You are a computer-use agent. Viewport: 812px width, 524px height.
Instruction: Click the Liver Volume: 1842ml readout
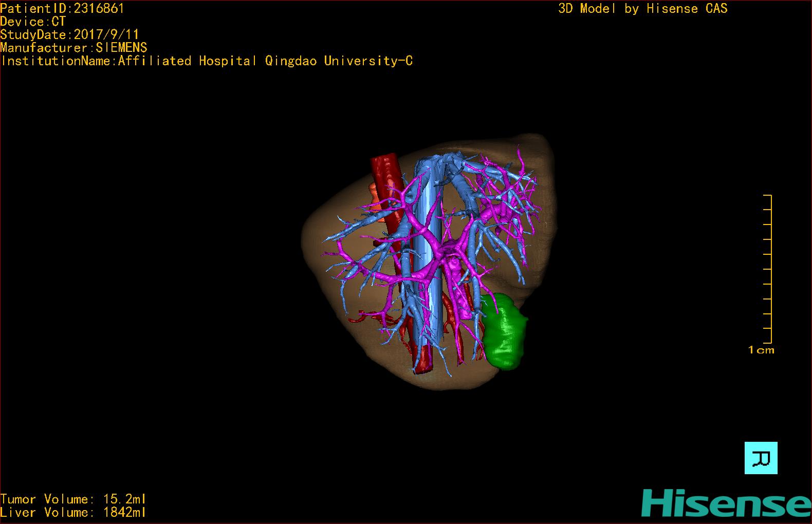(73, 512)
